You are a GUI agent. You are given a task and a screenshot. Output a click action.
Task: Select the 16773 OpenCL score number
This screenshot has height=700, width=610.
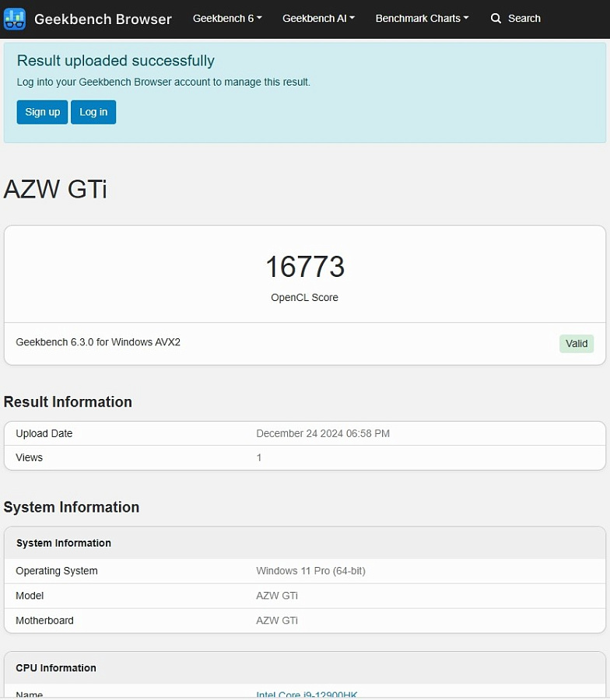tap(305, 267)
